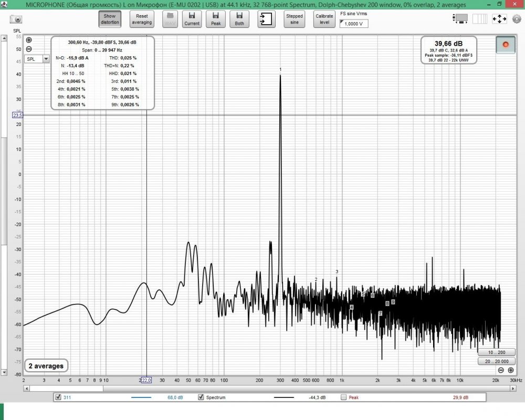The width and height of the screenshot is (525, 420).
Task: Click the four-arrows fit-to-data icon
Action: (x=499, y=19)
